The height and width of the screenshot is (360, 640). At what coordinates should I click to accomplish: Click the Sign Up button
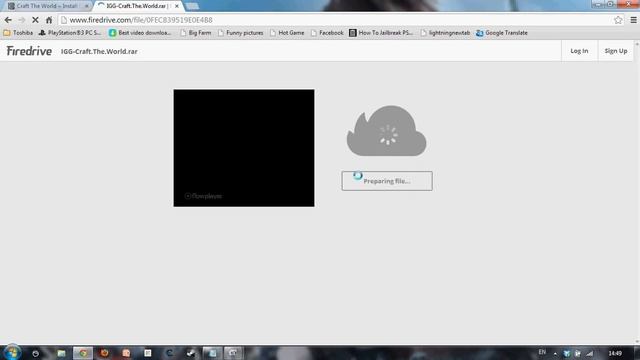616,51
